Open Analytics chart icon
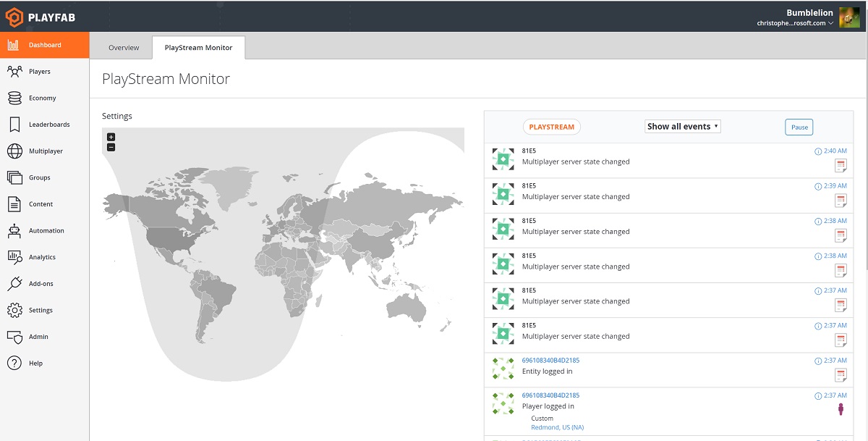The height and width of the screenshot is (441, 868). [x=14, y=257]
